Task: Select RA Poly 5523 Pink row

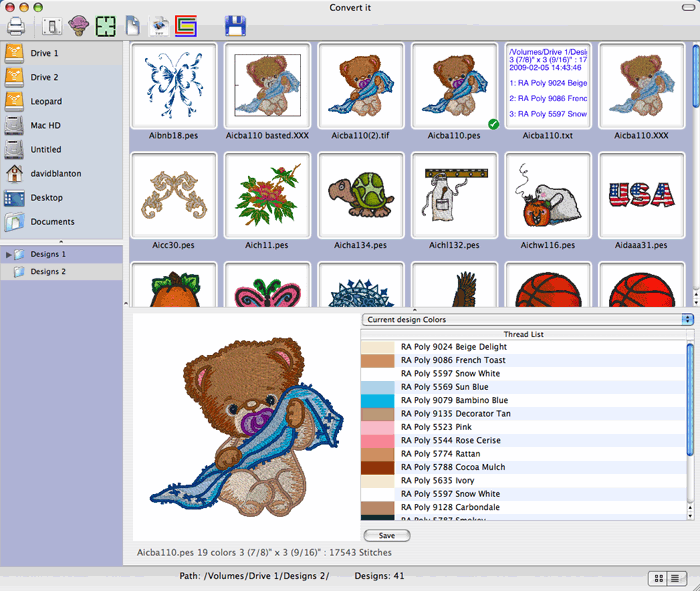Action: [x=523, y=427]
